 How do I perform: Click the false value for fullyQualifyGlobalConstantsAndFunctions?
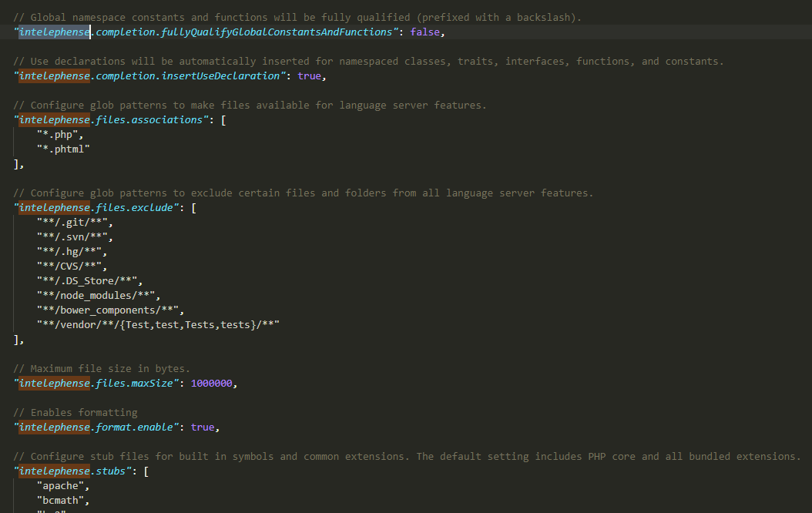[424, 32]
